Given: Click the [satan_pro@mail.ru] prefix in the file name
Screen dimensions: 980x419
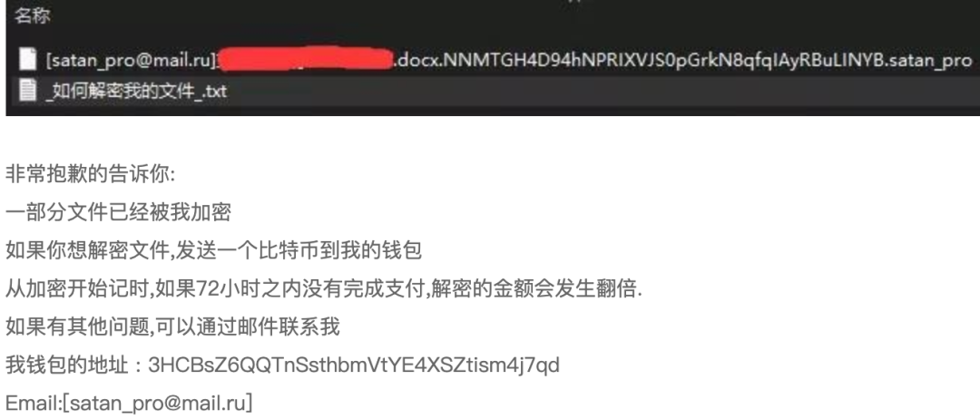Looking at the screenshot, I should pos(131,60).
